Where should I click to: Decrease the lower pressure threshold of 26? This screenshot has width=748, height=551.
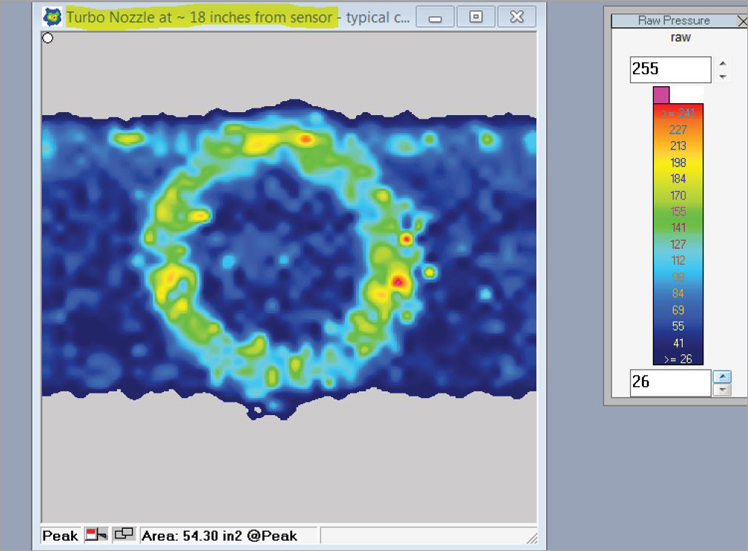point(724,389)
